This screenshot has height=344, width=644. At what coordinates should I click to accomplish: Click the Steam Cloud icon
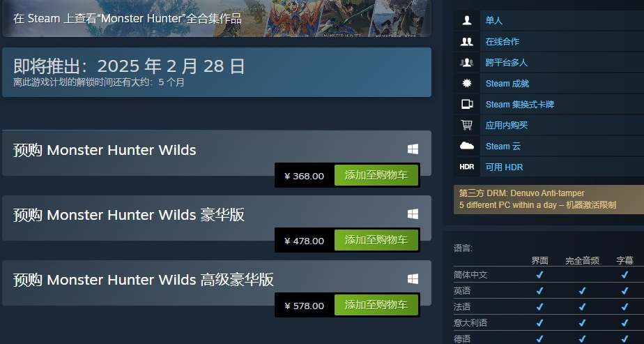click(x=466, y=146)
